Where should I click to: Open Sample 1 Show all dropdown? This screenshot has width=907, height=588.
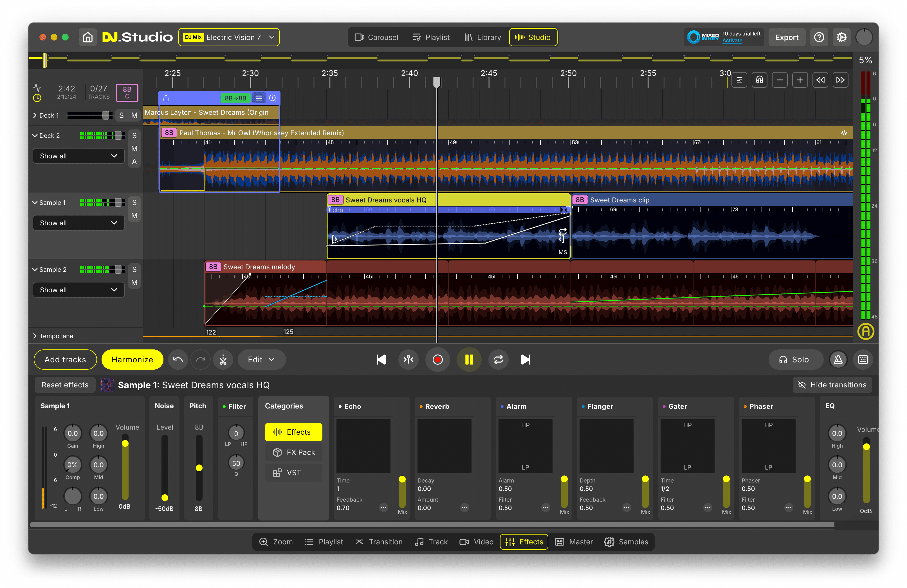[78, 223]
